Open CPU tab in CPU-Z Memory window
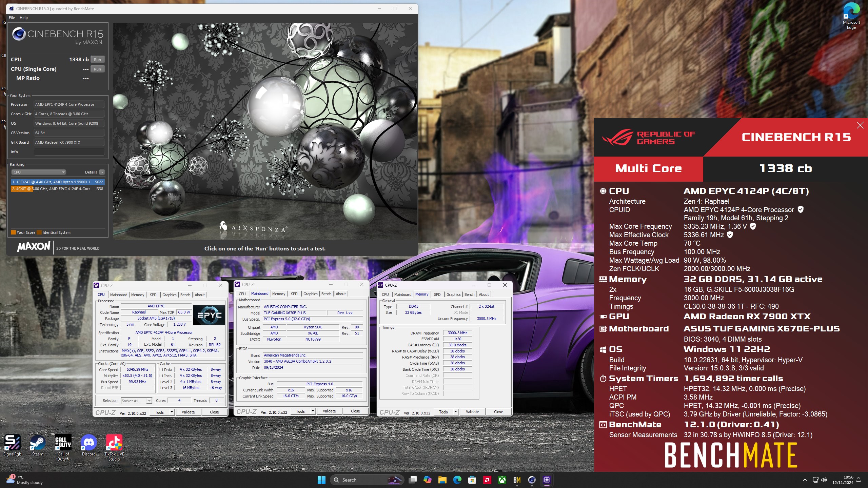The image size is (868, 488). 385,294
